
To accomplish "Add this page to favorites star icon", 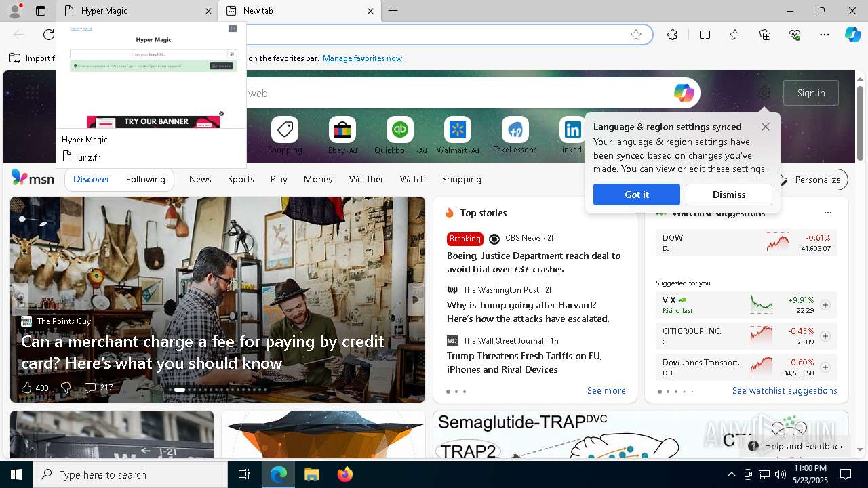I will tap(636, 35).
